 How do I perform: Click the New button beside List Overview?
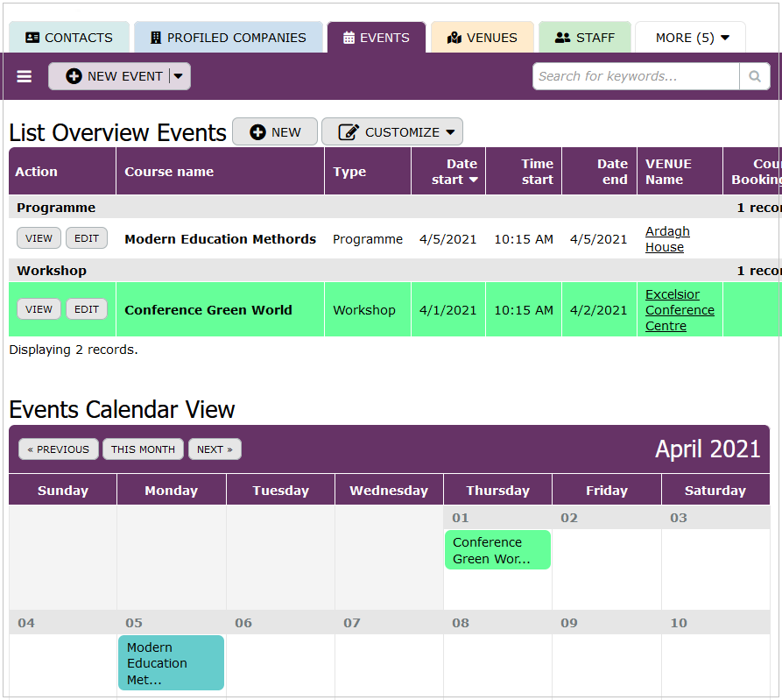click(275, 132)
